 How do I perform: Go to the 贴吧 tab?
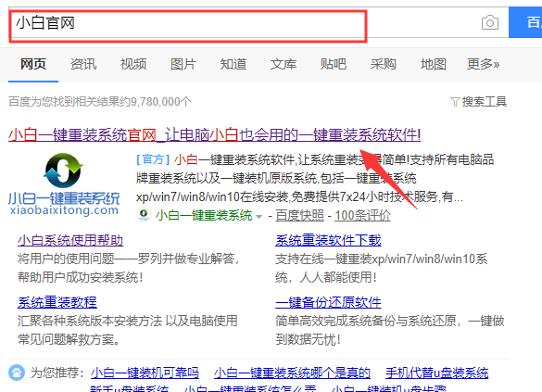(x=334, y=64)
